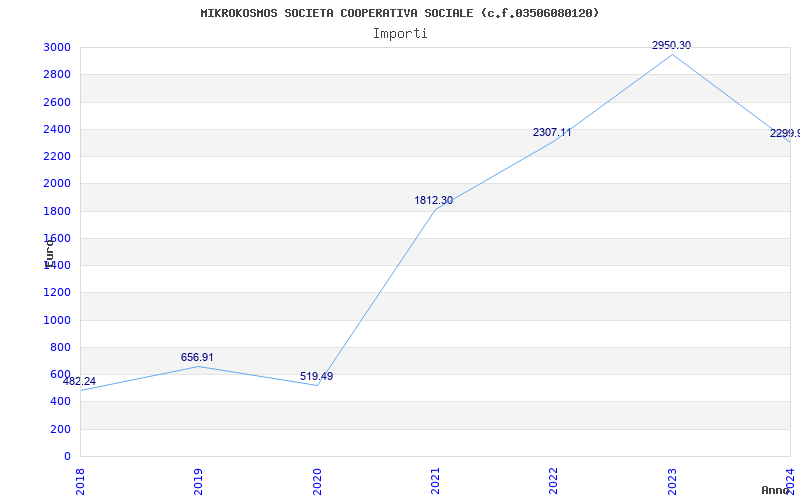Click the 2018 x-axis year label
The width and height of the screenshot is (800, 500).
coord(80,482)
